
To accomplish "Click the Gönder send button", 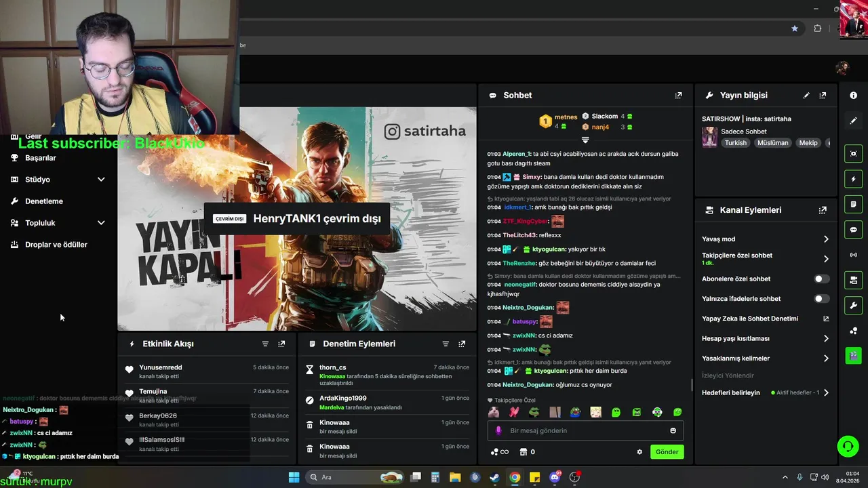I will tap(667, 452).
